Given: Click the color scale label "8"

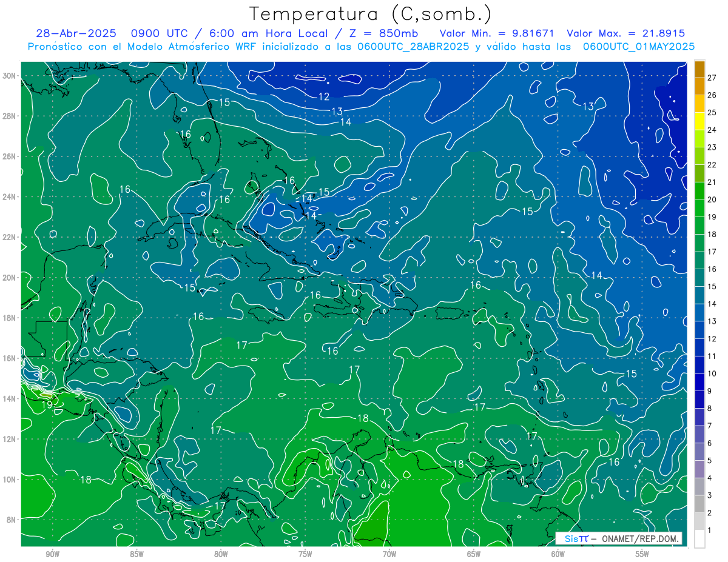Looking at the screenshot, I should click(x=710, y=409).
